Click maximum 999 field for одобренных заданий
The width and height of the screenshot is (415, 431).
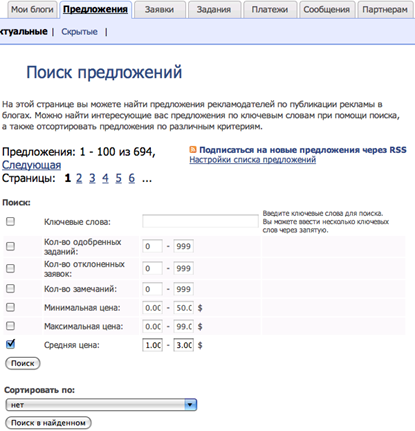tap(183, 246)
